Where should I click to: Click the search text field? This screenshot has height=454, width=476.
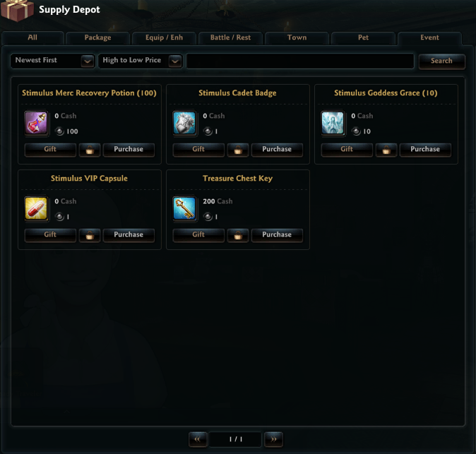[300, 61]
